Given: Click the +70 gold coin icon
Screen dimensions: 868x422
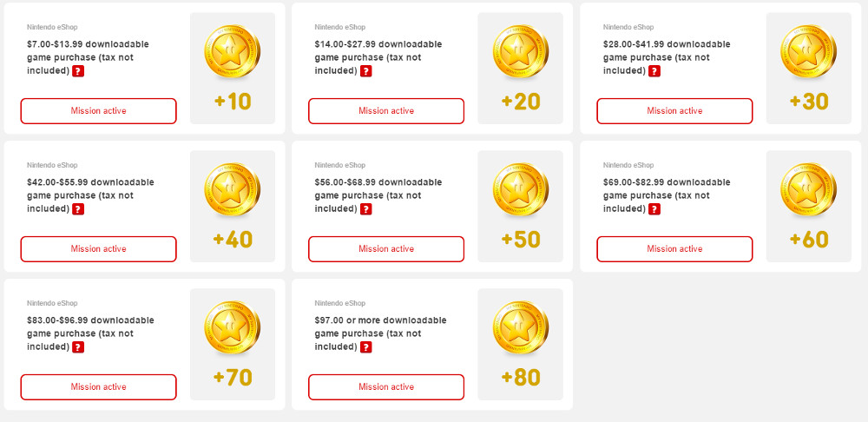Looking at the screenshot, I should click(x=233, y=327).
